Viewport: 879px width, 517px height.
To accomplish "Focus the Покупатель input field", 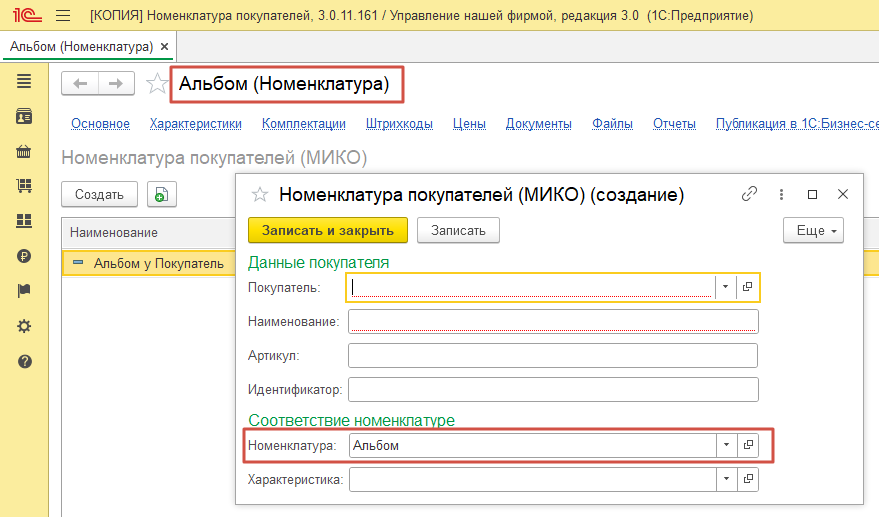I will [x=531, y=287].
